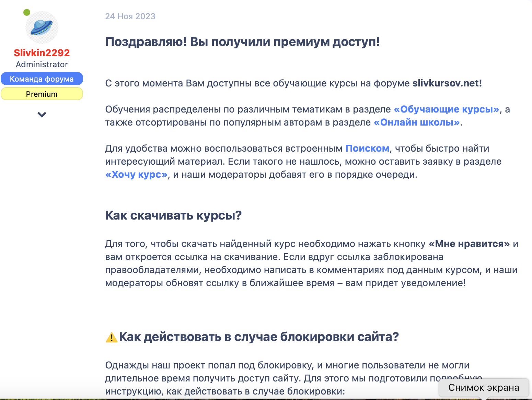
Task: Follow the Поиском search link
Action: 367,149
